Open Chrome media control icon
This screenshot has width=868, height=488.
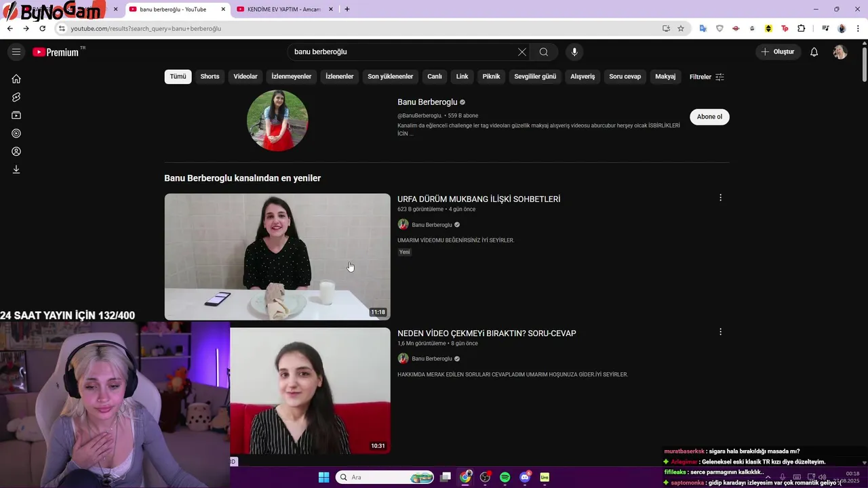[825, 28]
